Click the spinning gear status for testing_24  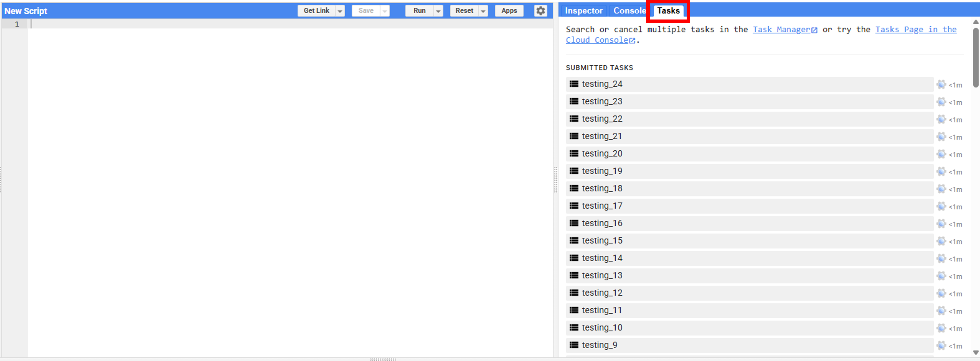[x=941, y=84]
